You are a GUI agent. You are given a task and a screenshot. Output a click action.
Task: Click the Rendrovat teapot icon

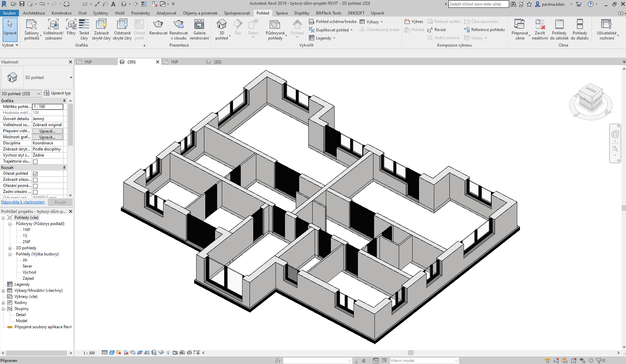[158, 24]
